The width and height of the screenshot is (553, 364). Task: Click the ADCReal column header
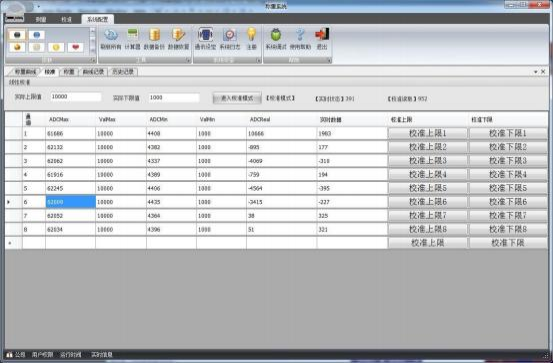pos(281,120)
